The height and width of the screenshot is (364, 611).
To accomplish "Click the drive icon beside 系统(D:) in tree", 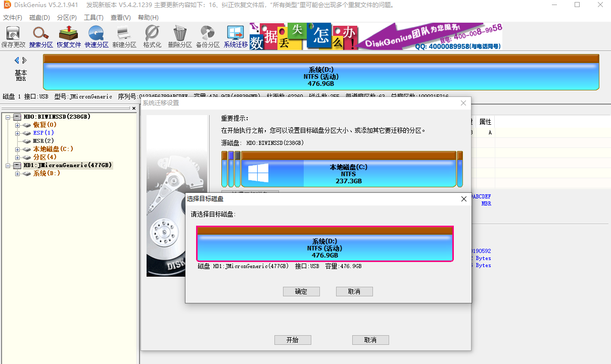I will pyautogui.click(x=27, y=173).
